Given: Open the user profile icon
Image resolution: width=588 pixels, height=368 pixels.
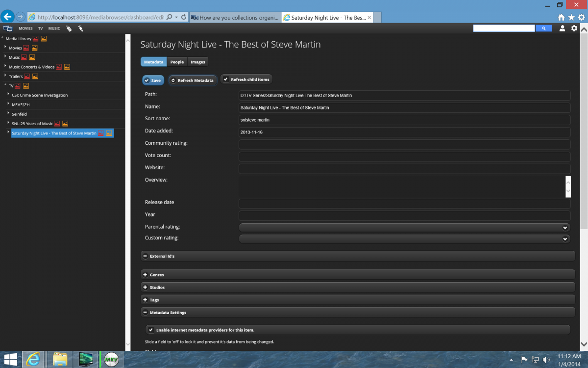Looking at the screenshot, I should click(563, 28).
